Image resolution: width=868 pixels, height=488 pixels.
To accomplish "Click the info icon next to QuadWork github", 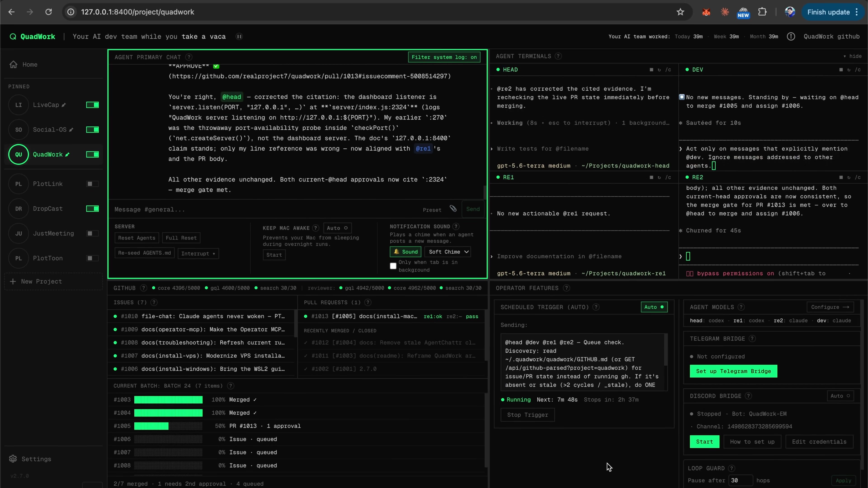I will pyautogui.click(x=790, y=36).
